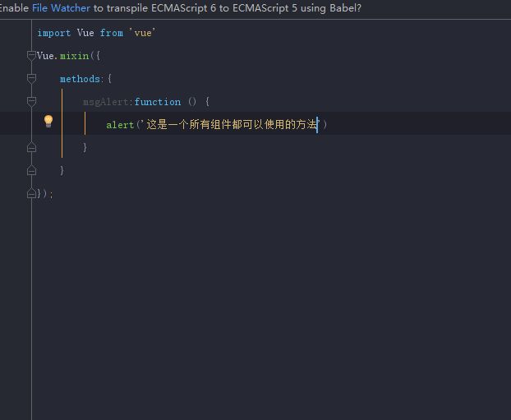Place cursor on 'import' keyword
This screenshot has width=511, height=420.
point(53,33)
